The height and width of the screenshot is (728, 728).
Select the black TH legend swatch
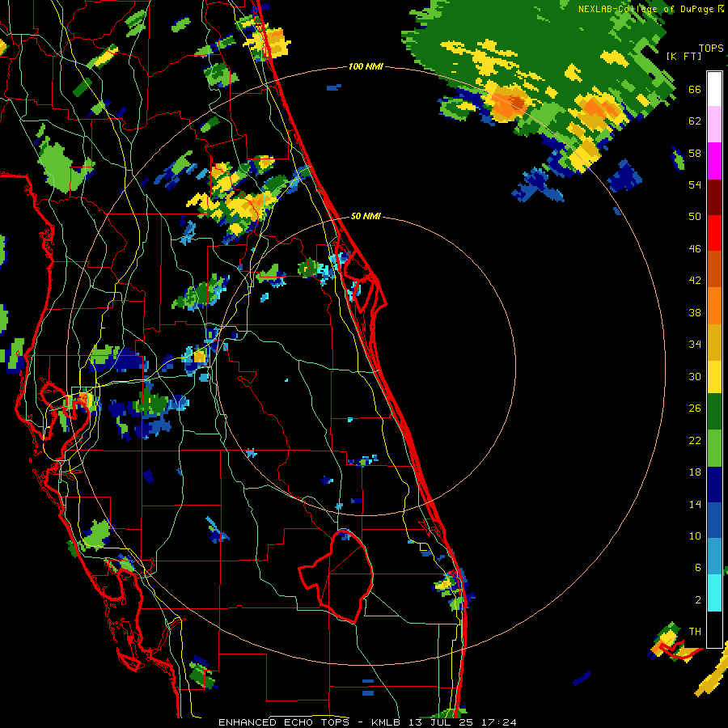point(714,629)
